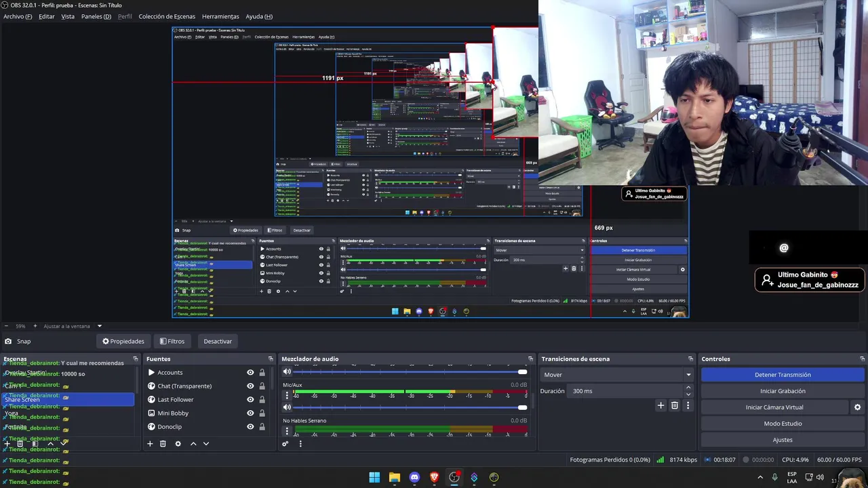This screenshot has height=488, width=868.
Task: Zoom out the preview with minus icon
Action: [x=6, y=326]
